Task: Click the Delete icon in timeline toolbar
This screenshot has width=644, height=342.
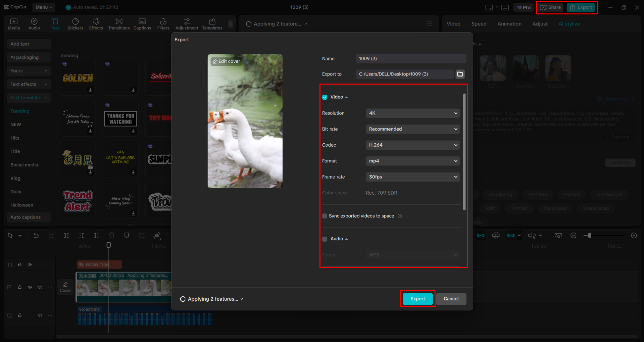Action: pyautogui.click(x=111, y=235)
